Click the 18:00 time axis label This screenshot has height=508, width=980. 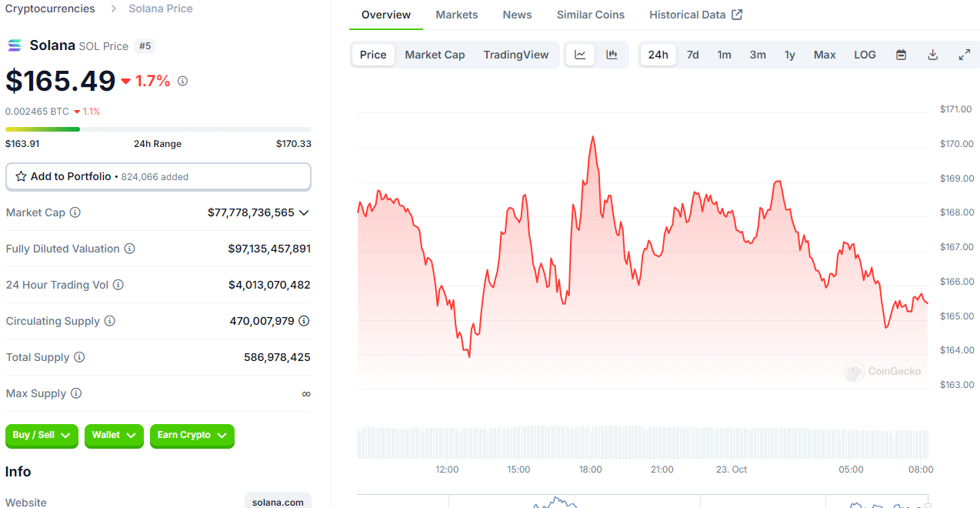(x=591, y=470)
